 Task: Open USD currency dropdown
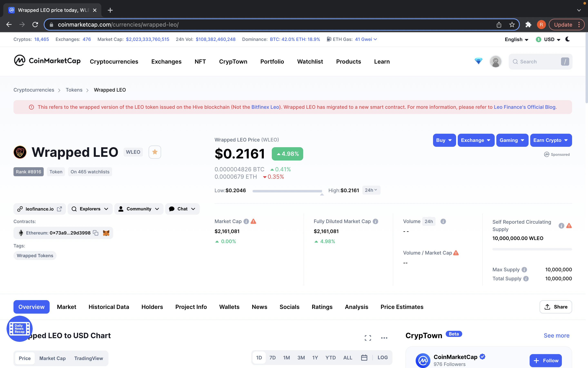(548, 39)
